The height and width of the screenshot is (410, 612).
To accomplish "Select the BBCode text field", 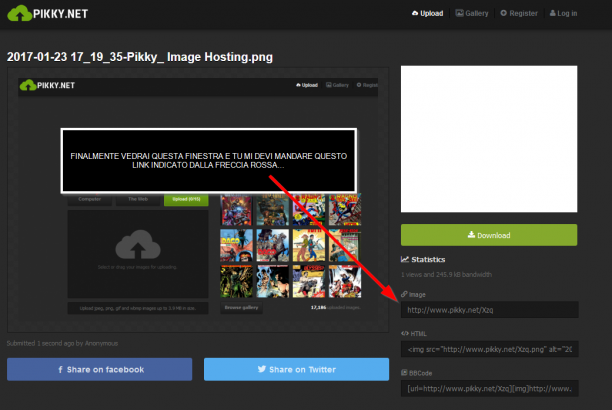I will 489,389.
